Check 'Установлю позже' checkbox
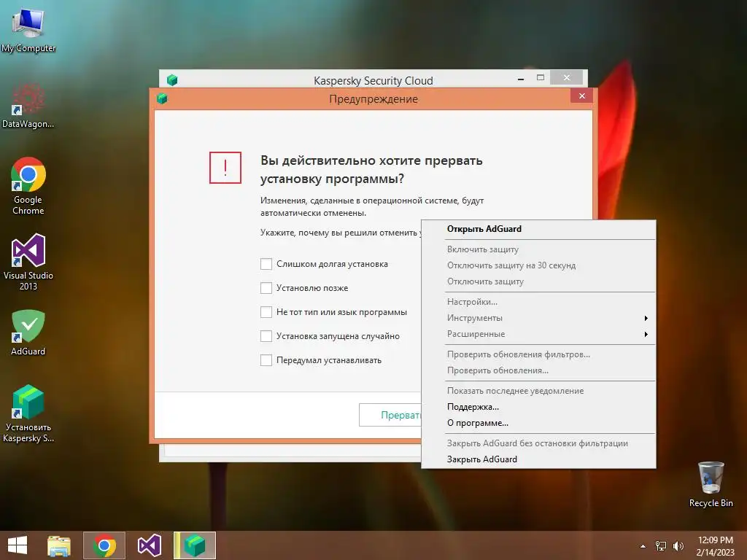747x560 pixels. tap(266, 287)
